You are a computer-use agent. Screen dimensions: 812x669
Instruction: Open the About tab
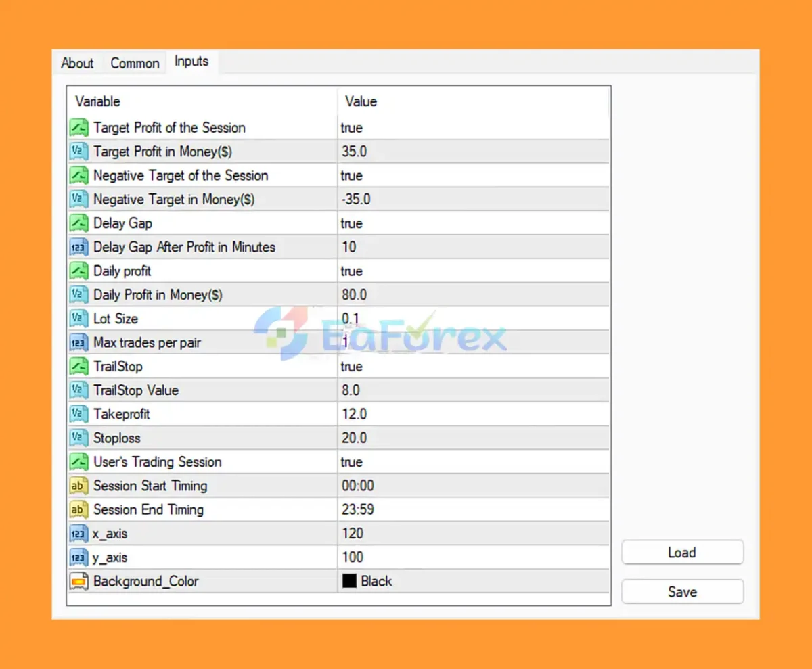click(x=77, y=63)
